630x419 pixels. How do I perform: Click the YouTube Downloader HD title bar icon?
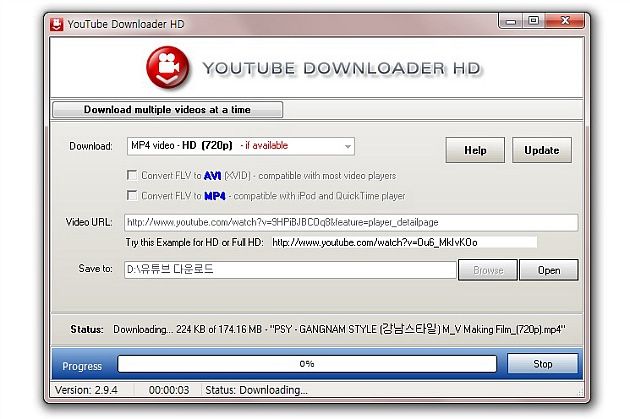point(57,24)
